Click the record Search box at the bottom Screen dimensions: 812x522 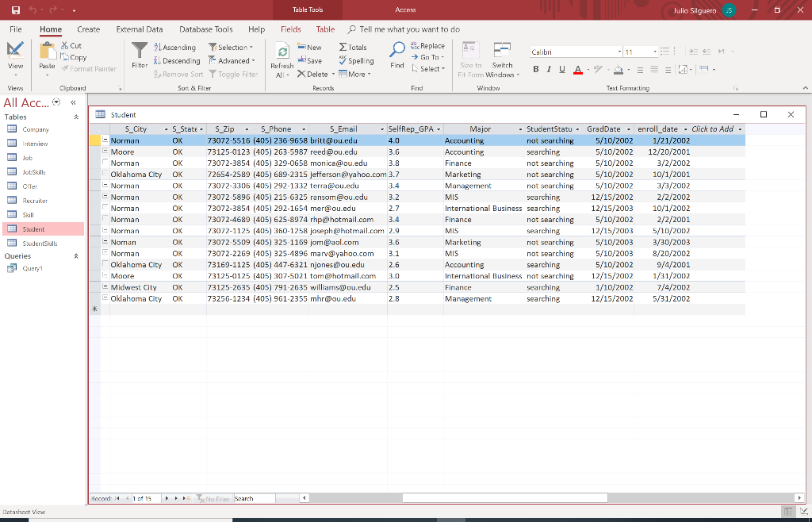254,499
